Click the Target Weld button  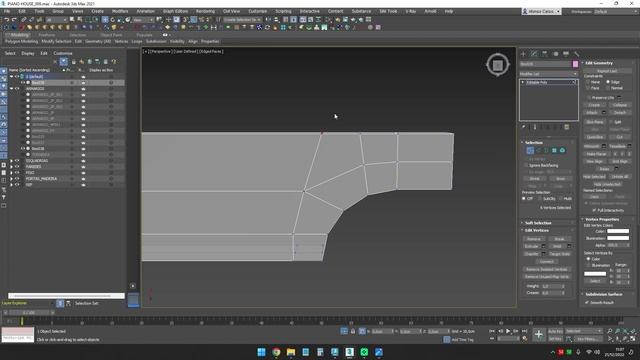click(559, 254)
